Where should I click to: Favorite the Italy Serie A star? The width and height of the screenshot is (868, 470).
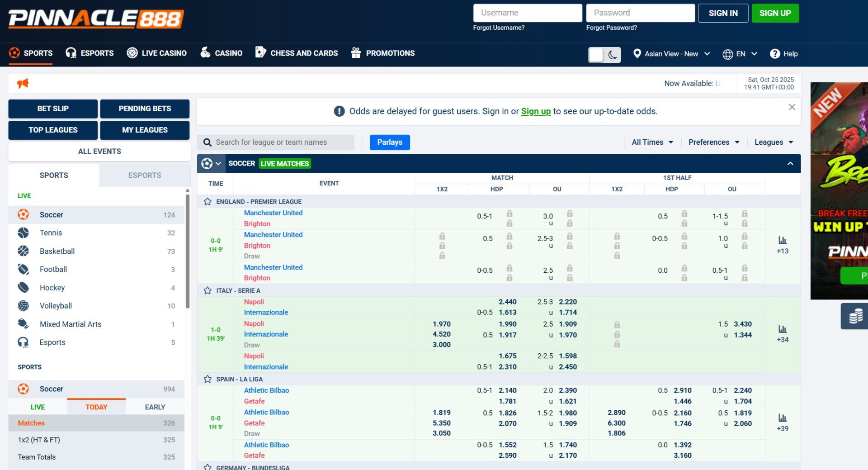click(208, 291)
